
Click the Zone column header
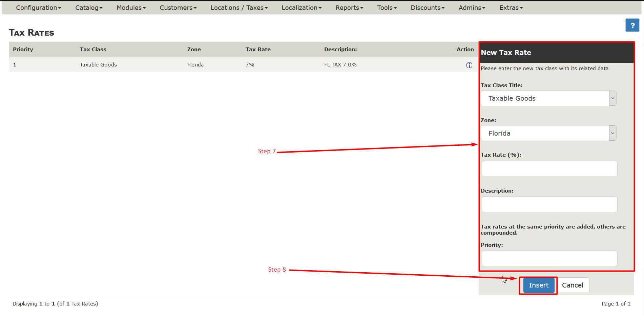coord(194,50)
